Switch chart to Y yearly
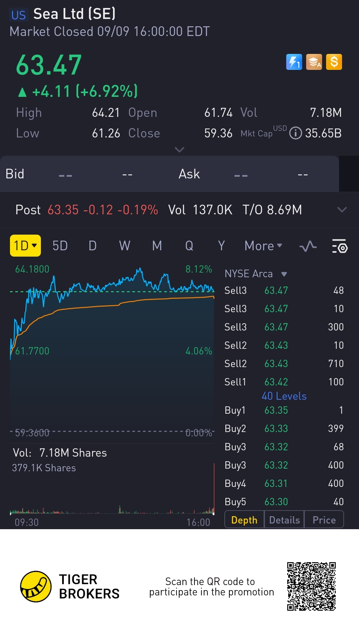The image size is (359, 644). [x=221, y=246]
